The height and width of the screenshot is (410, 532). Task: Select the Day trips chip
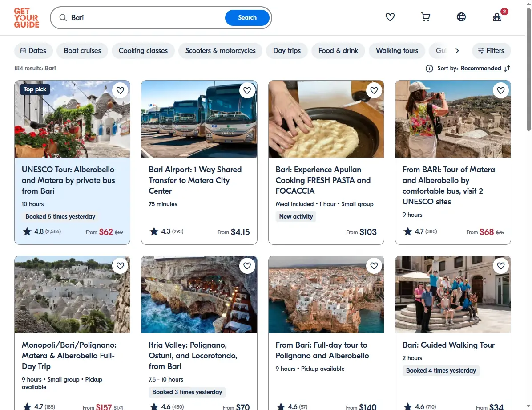pyautogui.click(x=287, y=51)
